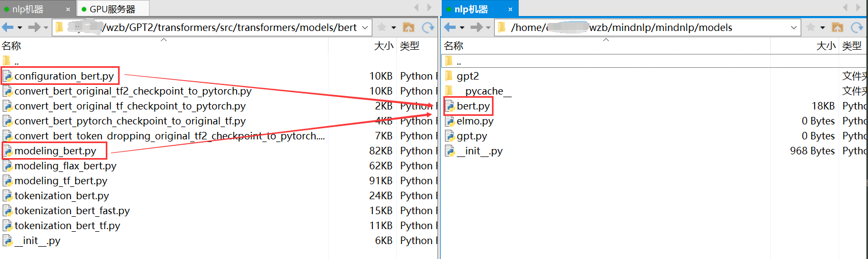Select modeling_flax_bert.py file
This screenshot has height=259, width=868.
pyautogui.click(x=65, y=166)
